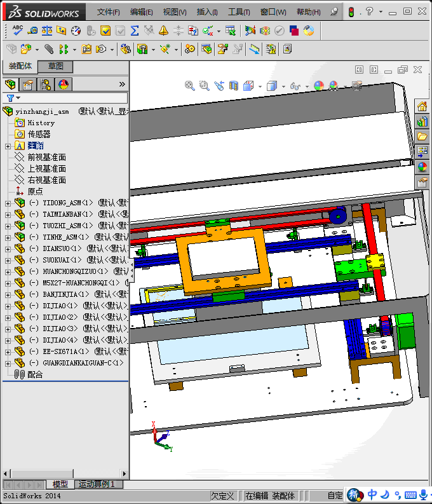Viewport: 432px width, 504px height.
Task: Open the 工具(T) menu
Action: tap(239, 12)
